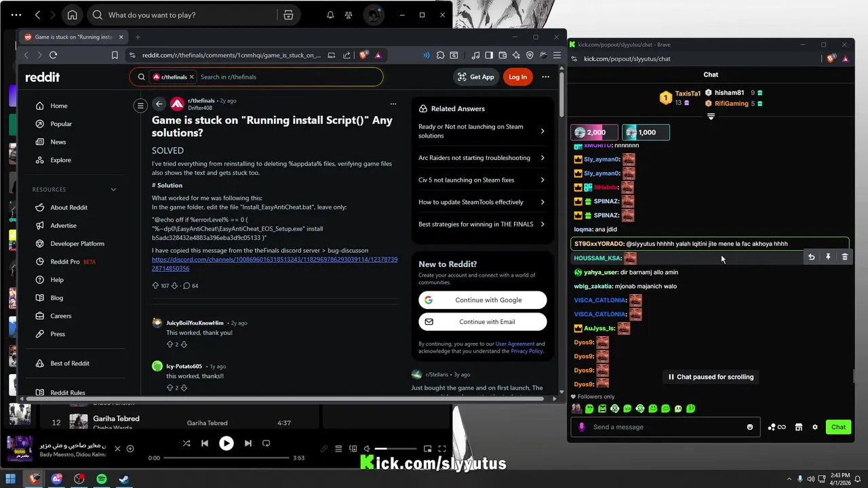Image resolution: width=868 pixels, height=488 pixels.
Task: Reload the Reddit page
Action: click(53, 56)
